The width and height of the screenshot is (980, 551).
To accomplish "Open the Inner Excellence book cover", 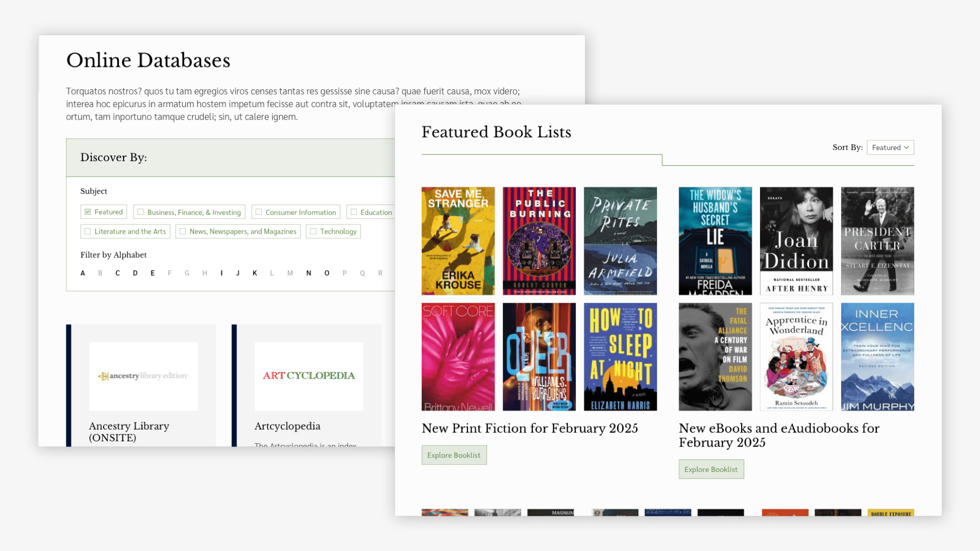I will pyautogui.click(x=877, y=357).
